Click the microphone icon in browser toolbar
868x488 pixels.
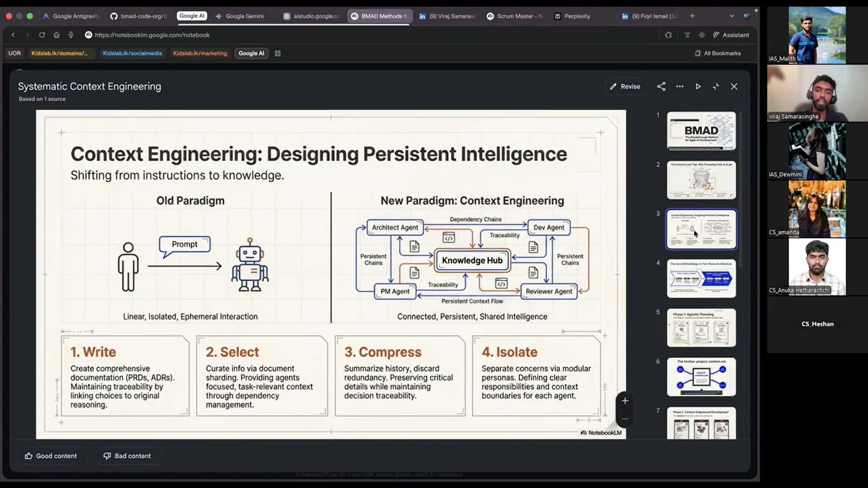[71, 35]
